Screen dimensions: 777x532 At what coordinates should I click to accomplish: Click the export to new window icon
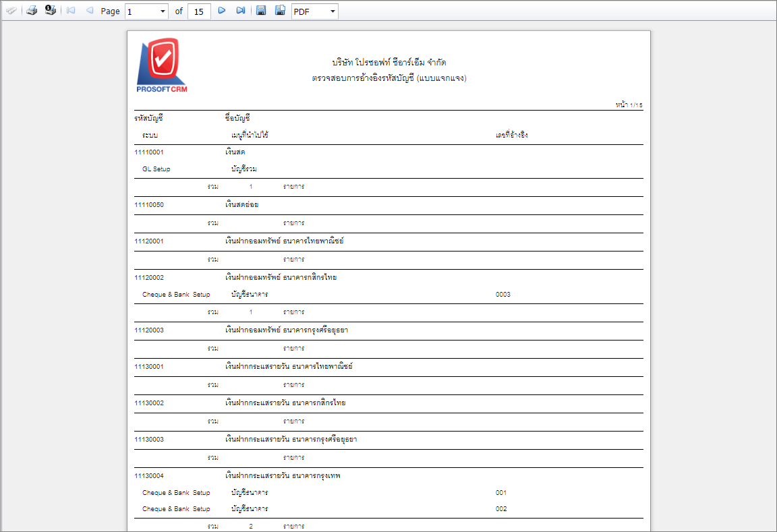tap(280, 10)
